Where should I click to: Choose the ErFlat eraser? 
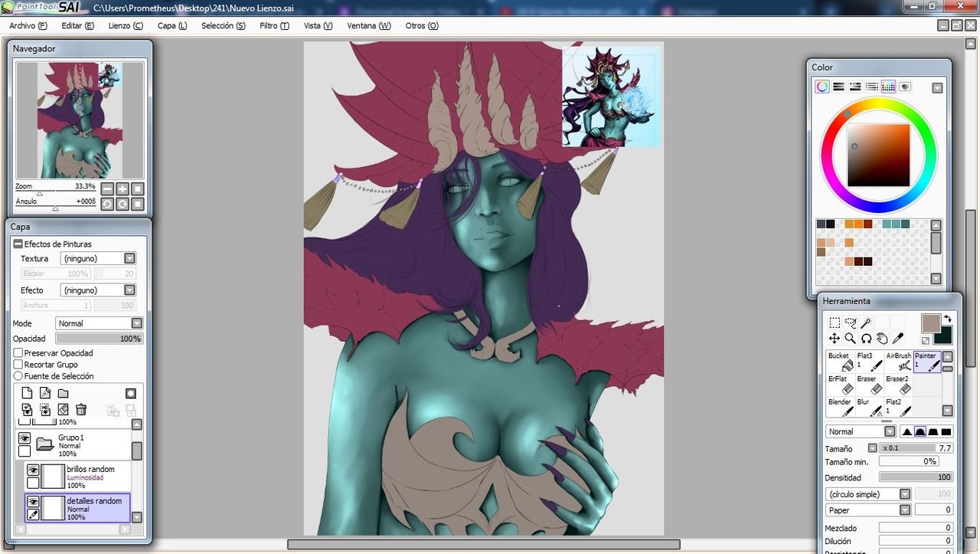(x=841, y=385)
